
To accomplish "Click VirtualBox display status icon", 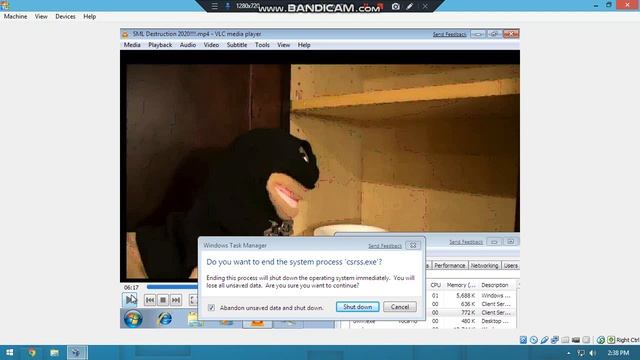I will point(576,340).
